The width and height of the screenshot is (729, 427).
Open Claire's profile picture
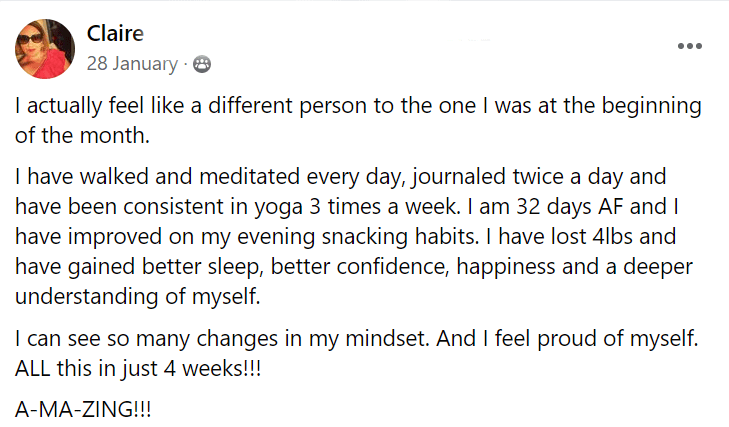pyautogui.click(x=45, y=49)
